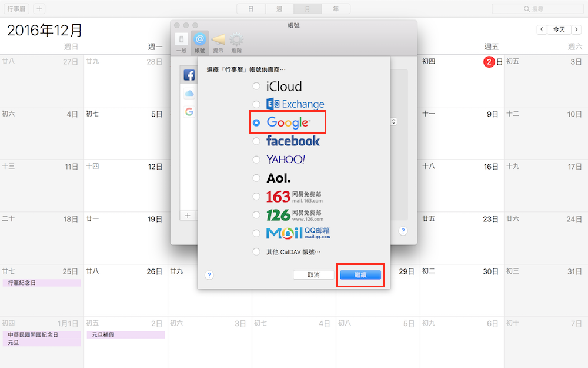588x368 pixels.
Task: Select the iCloud account provider radio button
Action: coord(256,87)
